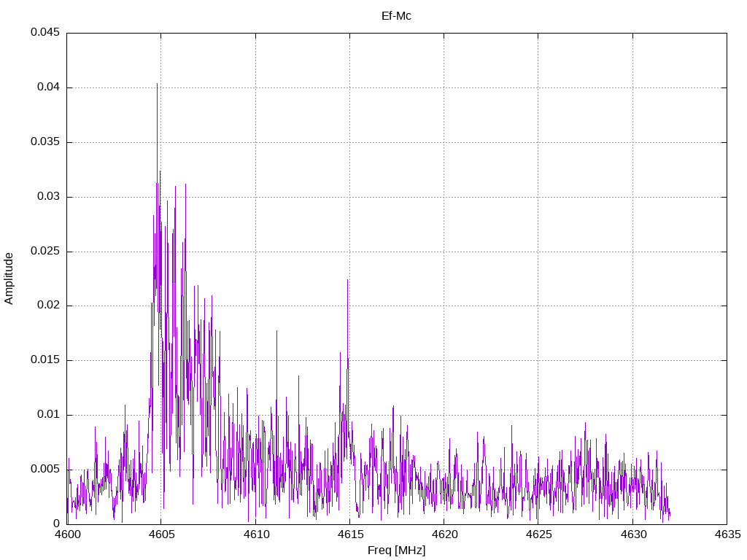Viewport: 747px width, 560px height.
Task: Click the plot title Ef-Mc
Action: click(396, 16)
